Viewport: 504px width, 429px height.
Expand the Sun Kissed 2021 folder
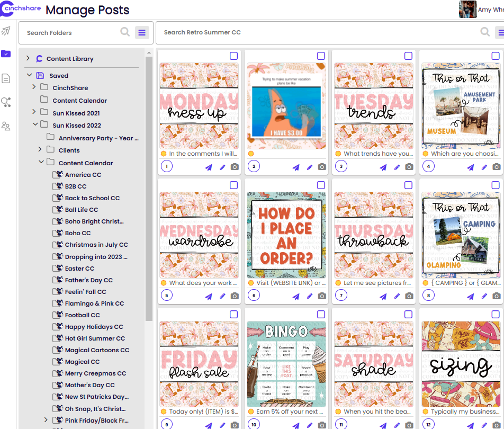click(34, 112)
